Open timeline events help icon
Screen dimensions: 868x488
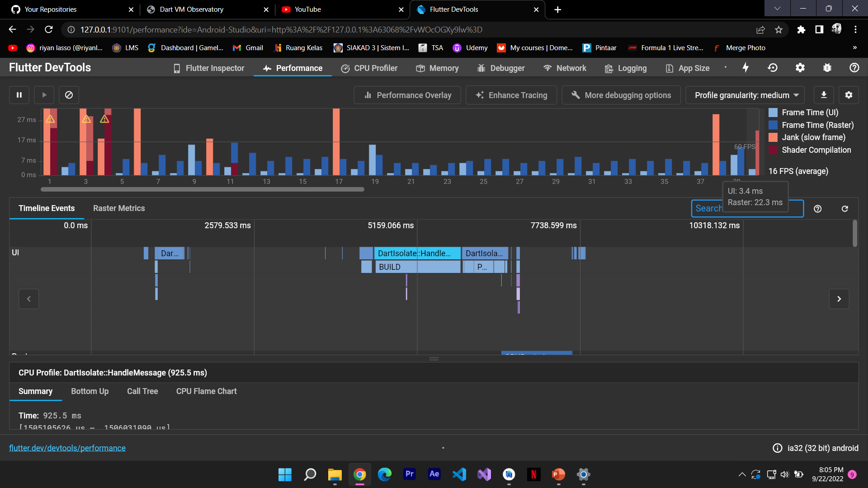(x=817, y=209)
